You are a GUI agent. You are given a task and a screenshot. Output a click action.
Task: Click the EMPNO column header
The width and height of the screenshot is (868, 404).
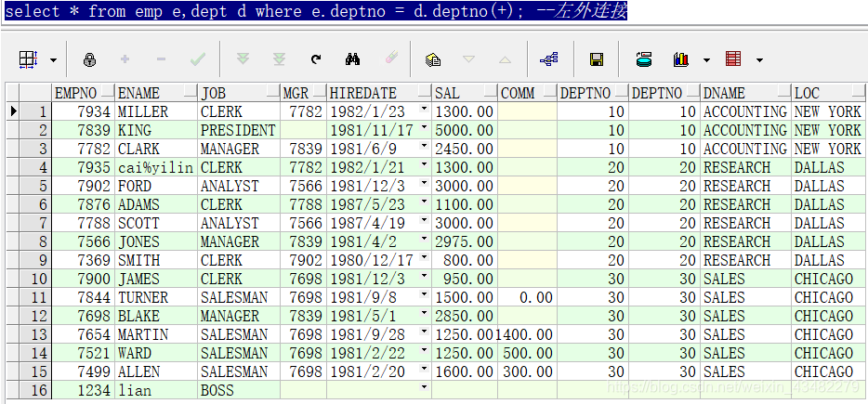tap(84, 93)
